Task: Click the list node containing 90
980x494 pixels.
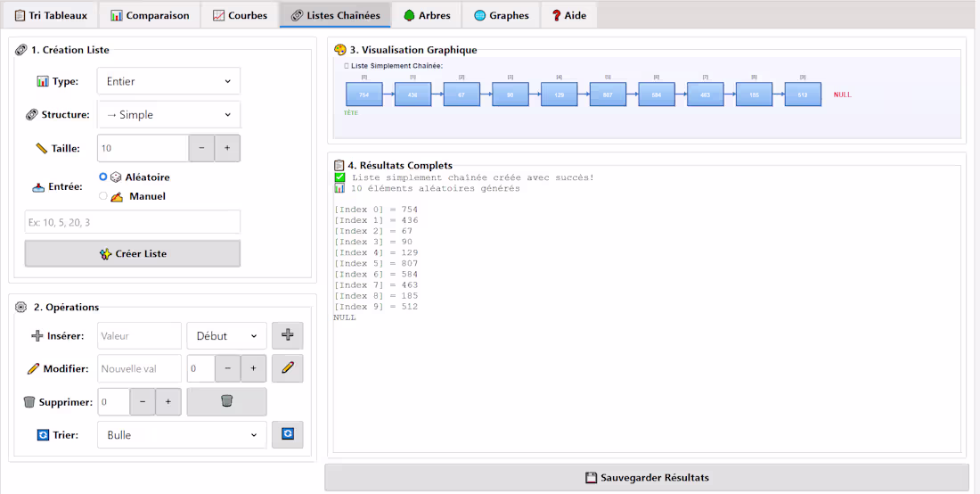Action: 510,95
